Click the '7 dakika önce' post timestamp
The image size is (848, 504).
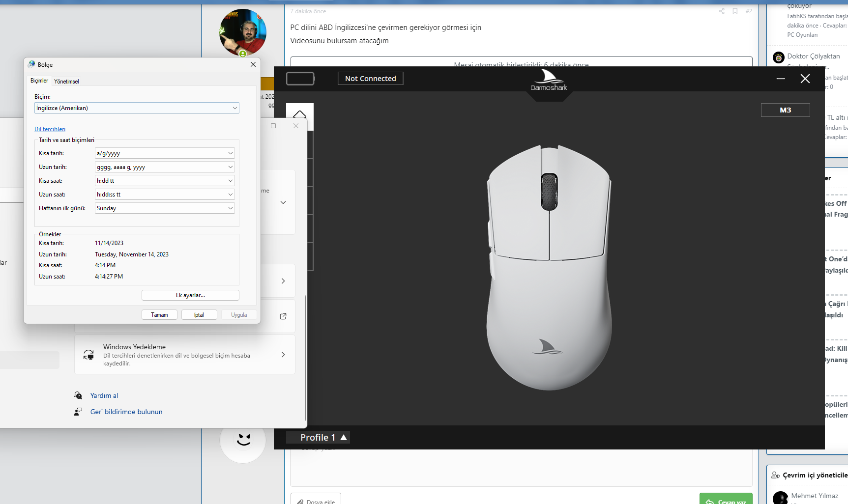pos(308,11)
